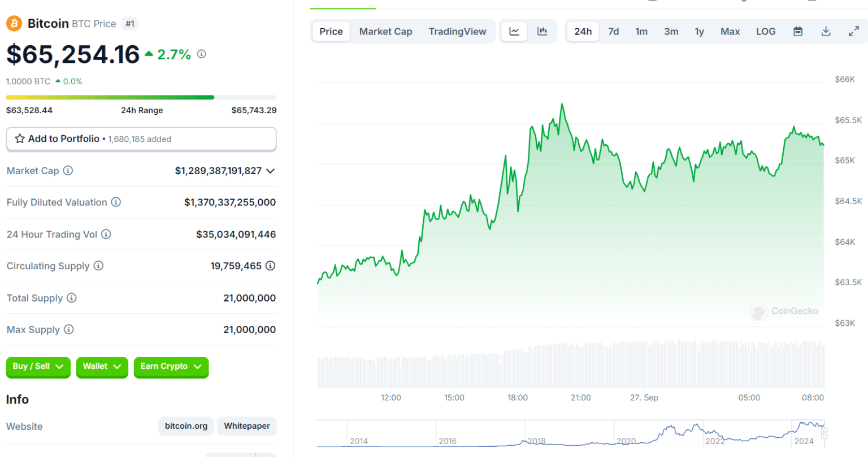Open the calendar date range picker

798,32
